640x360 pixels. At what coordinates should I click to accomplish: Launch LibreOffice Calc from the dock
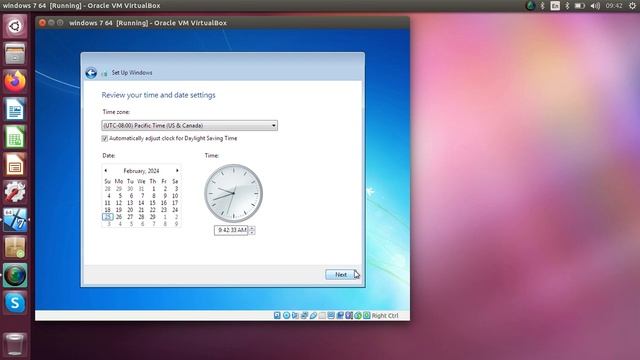[x=15, y=137]
